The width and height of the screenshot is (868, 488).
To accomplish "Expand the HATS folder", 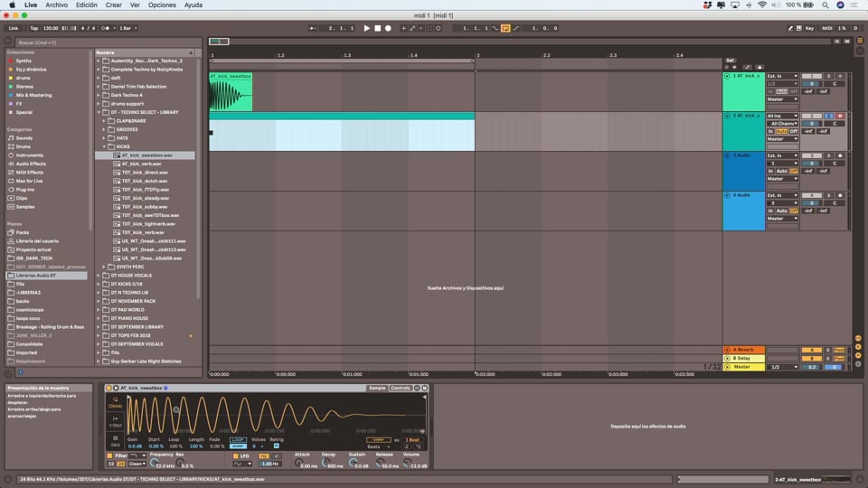I will pos(104,137).
